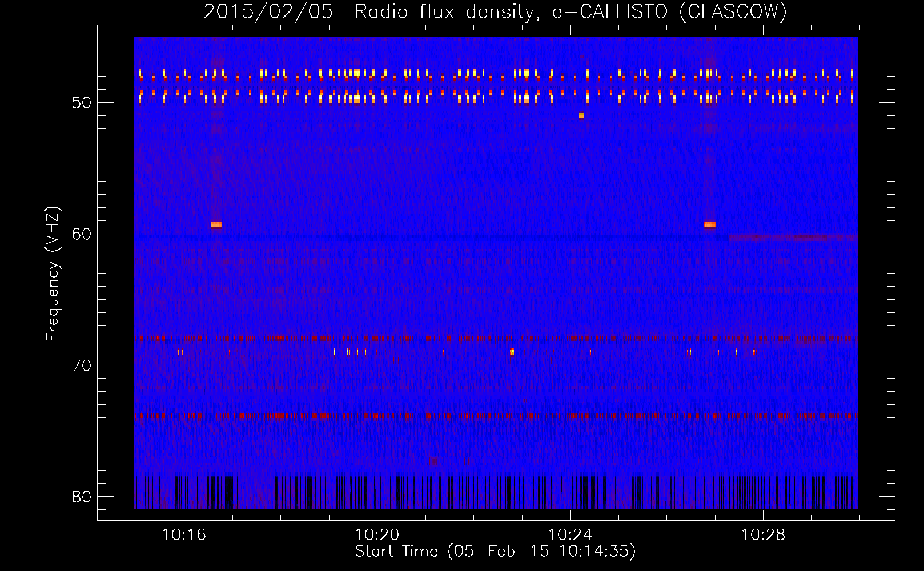Screen dimensions: 924x571
Task: Click the plot title '2015/02/05 Radio flux density, e-CALLISTO (GLASGOW)'
Action: (x=496, y=11)
